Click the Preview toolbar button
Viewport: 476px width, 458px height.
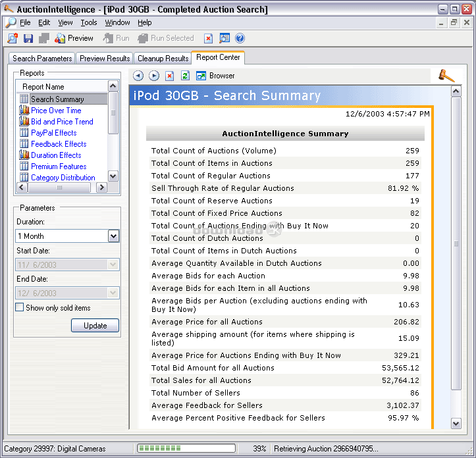74,38
